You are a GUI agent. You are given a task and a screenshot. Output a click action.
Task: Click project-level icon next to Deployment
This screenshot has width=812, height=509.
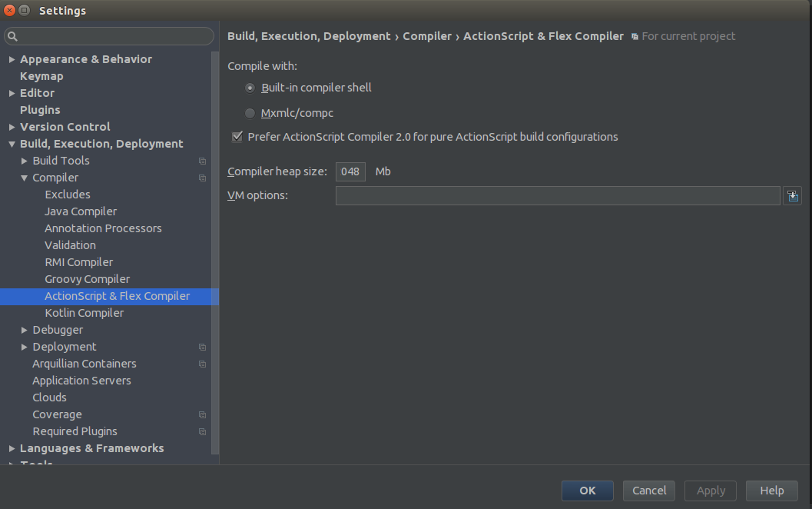pos(203,347)
